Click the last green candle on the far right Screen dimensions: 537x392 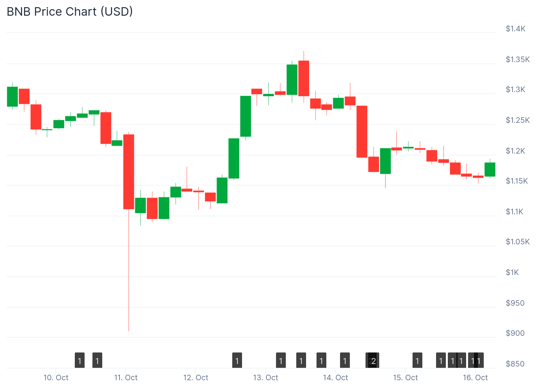(490, 170)
